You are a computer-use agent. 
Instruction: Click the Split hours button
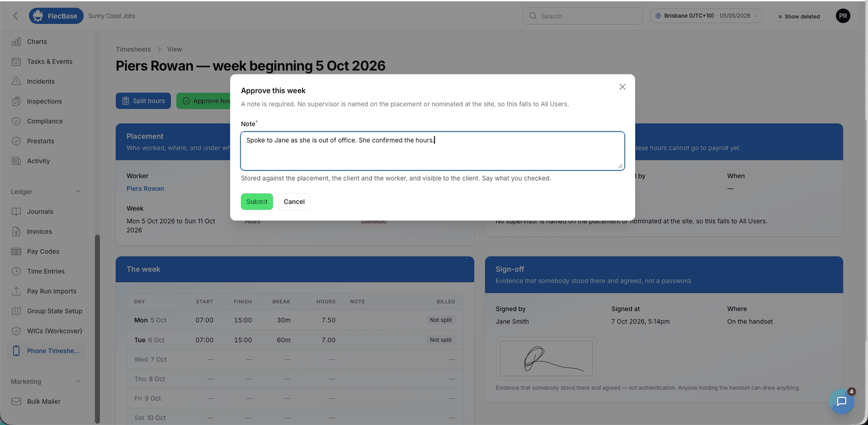tap(143, 101)
